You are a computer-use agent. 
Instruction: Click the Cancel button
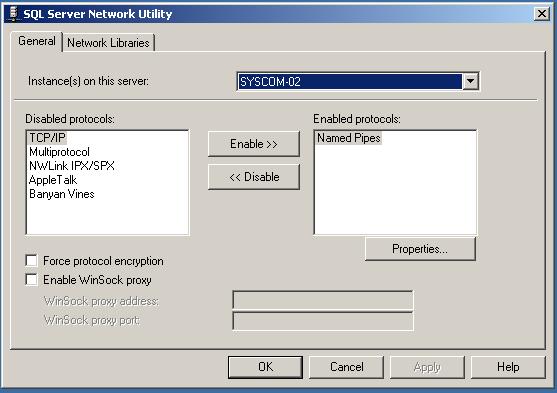[346, 367]
